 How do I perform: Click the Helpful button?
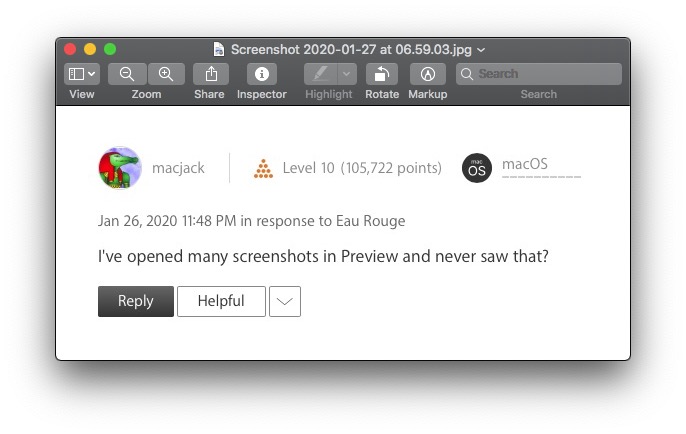click(x=221, y=301)
